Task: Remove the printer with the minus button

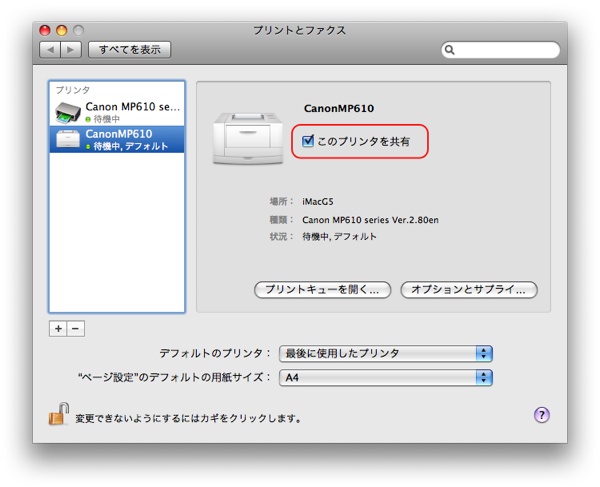Action: click(x=76, y=329)
